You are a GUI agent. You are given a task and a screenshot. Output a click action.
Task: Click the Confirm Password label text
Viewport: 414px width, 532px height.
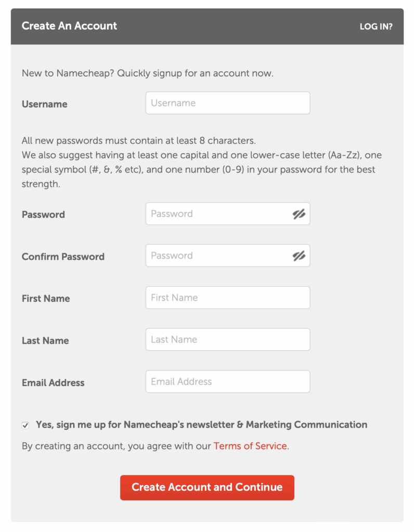(63, 257)
